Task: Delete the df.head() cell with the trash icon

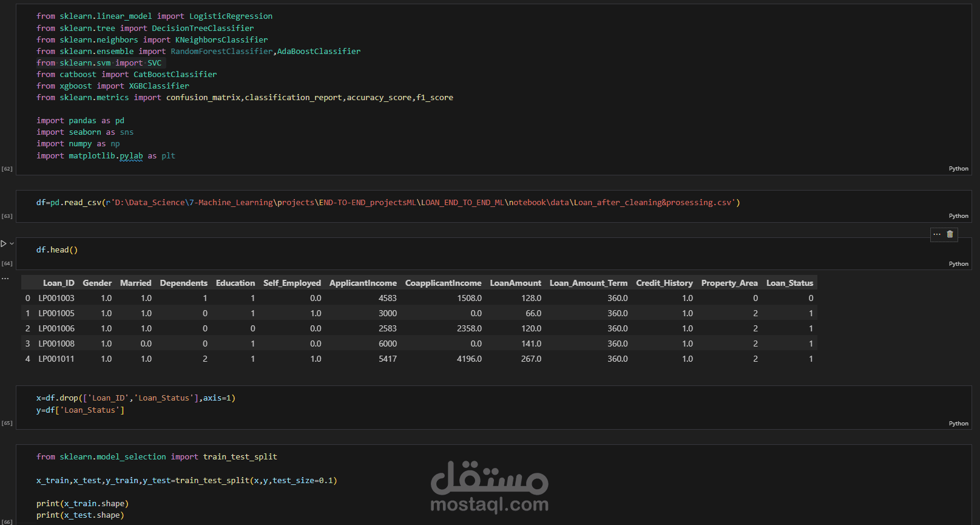Action: [950, 234]
